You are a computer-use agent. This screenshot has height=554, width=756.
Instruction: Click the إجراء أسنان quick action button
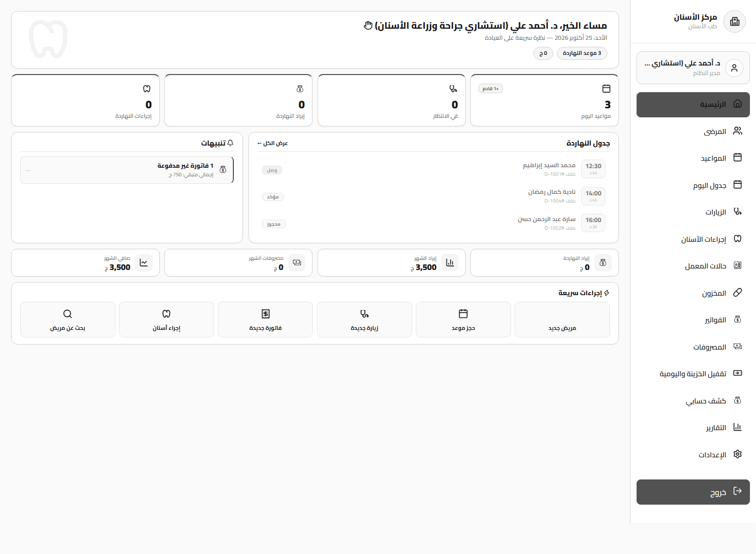tap(166, 319)
